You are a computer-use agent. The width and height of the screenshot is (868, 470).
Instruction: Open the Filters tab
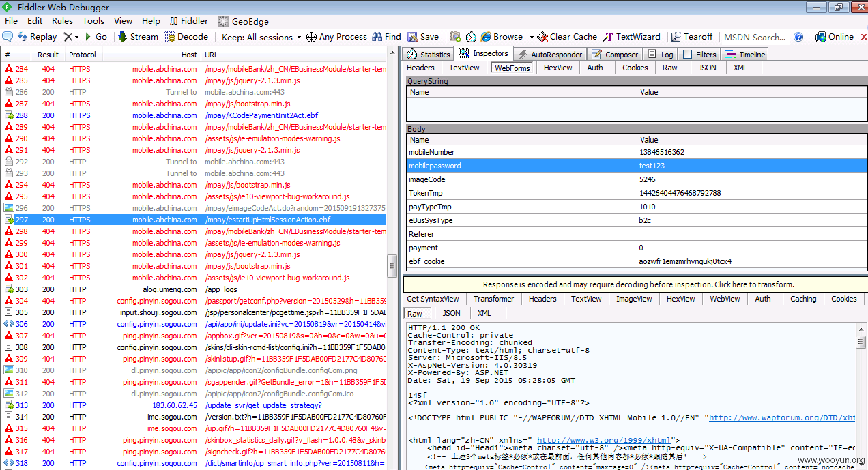699,54
